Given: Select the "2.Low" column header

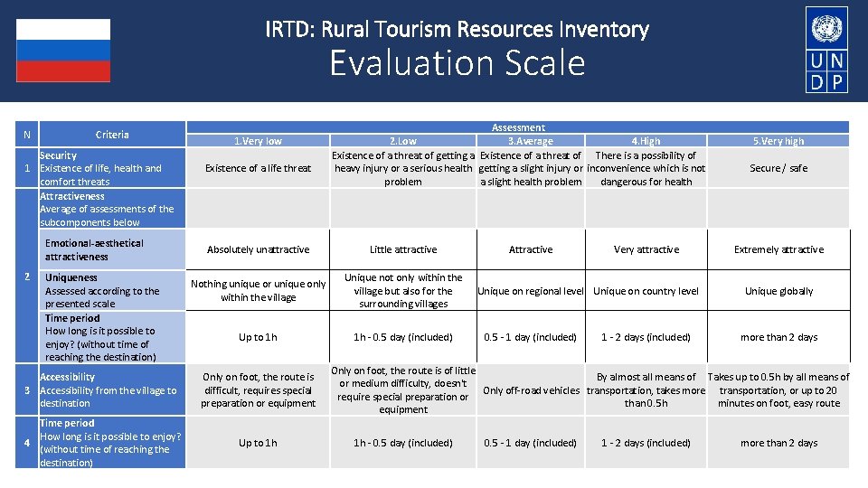Looking at the screenshot, I should click(x=403, y=141).
